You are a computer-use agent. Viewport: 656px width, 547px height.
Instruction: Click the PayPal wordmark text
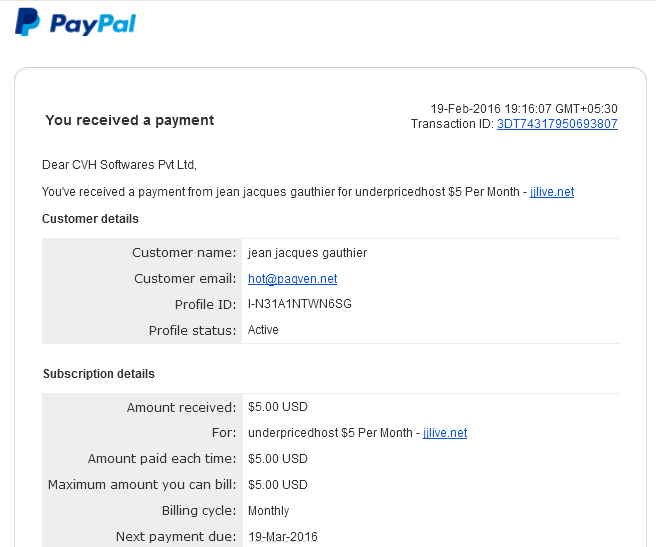pos(93,24)
